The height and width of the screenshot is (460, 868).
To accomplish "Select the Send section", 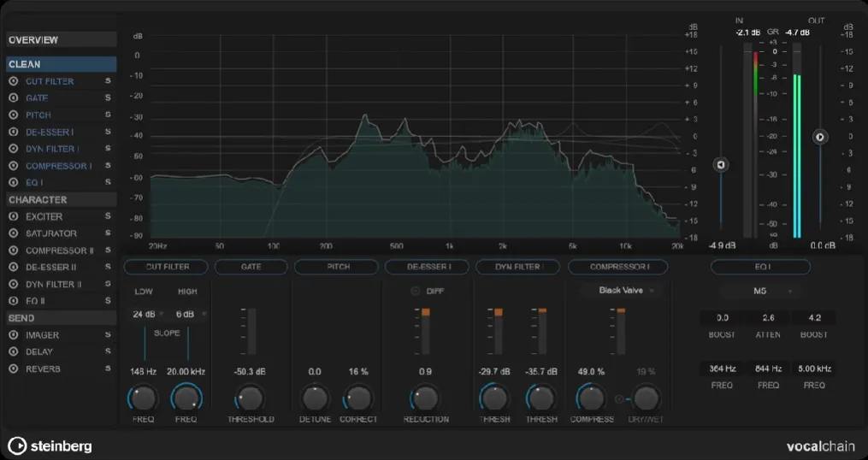I will [x=61, y=318].
